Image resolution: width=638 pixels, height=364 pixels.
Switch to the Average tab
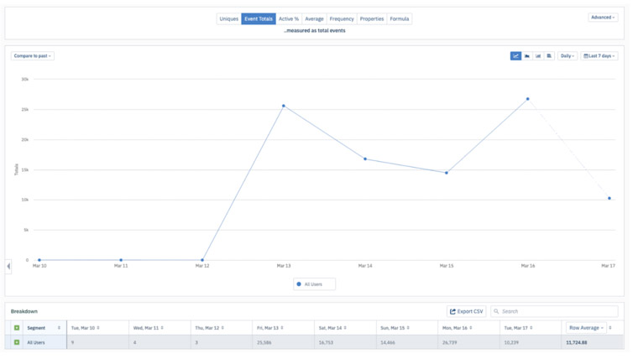[x=314, y=18]
